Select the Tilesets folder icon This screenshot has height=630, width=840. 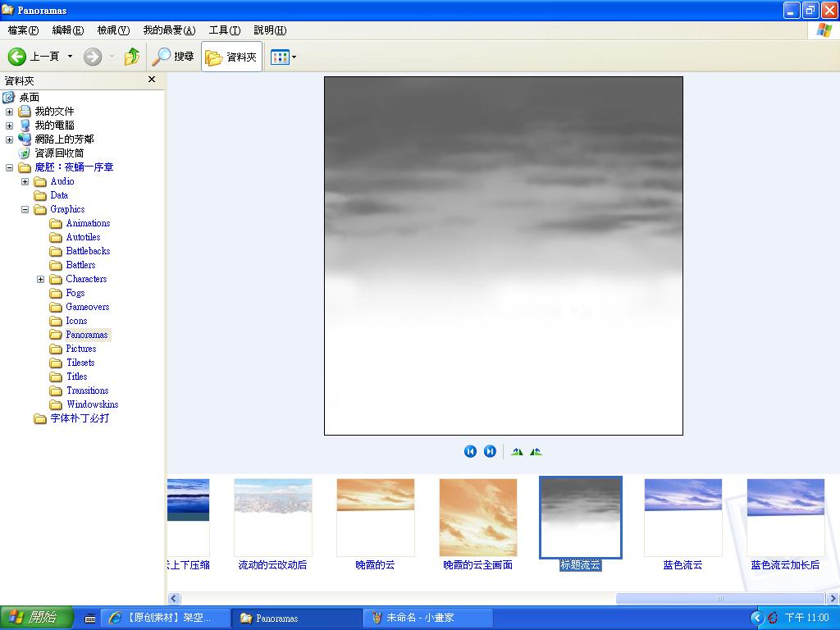click(x=56, y=363)
